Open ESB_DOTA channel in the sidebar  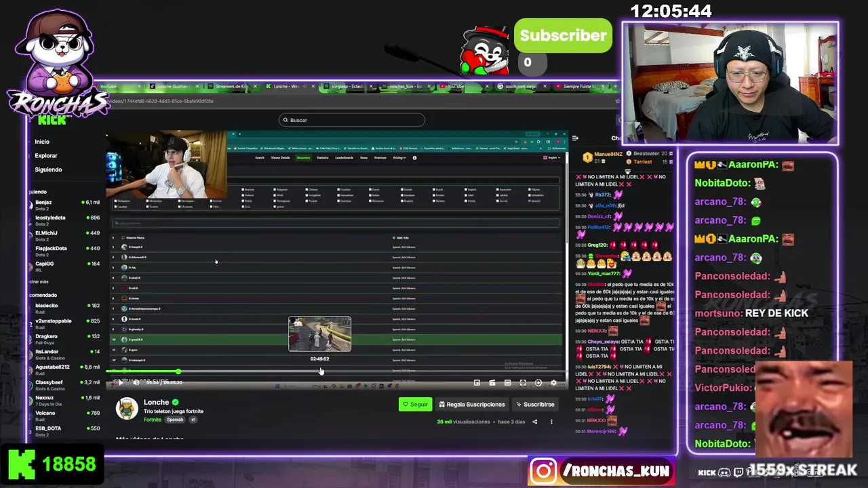coord(65,430)
